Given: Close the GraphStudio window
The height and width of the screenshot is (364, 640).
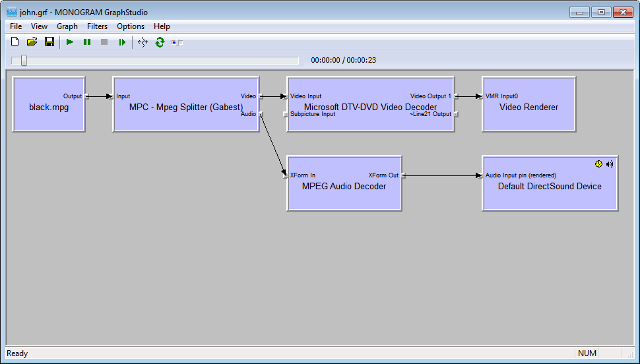Looking at the screenshot, I should tap(623, 13).
